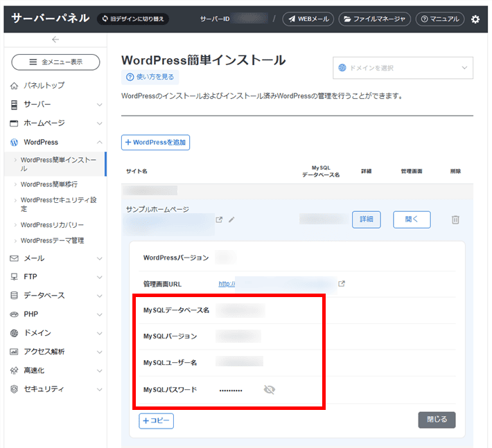
Task: Click the +コピー button
Action: pyautogui.click(x=156, y=421)
